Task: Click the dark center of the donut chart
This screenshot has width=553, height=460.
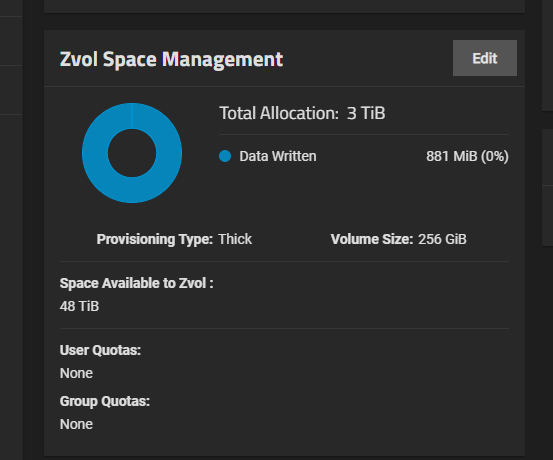Action: (x=132, y=153)
